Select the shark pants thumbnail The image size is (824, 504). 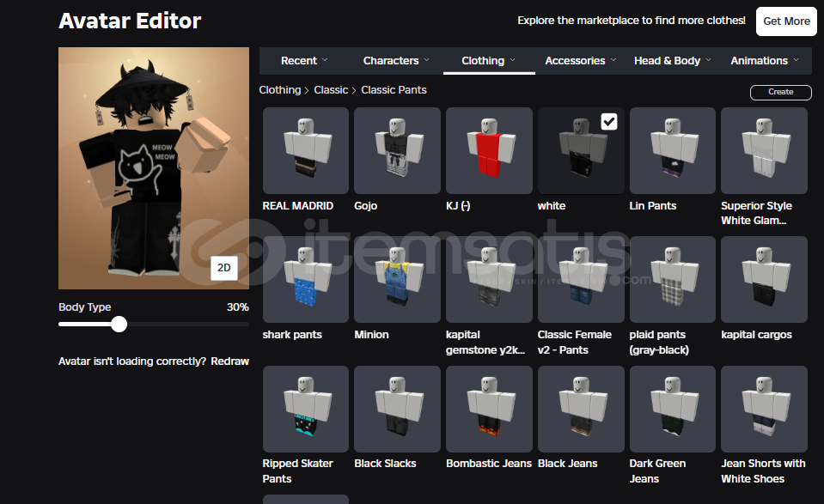(305, 279)
